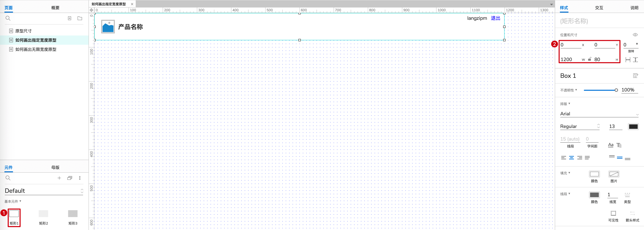Open the Default library dropdown
This screenshot has height=230, width=644.
44,191
